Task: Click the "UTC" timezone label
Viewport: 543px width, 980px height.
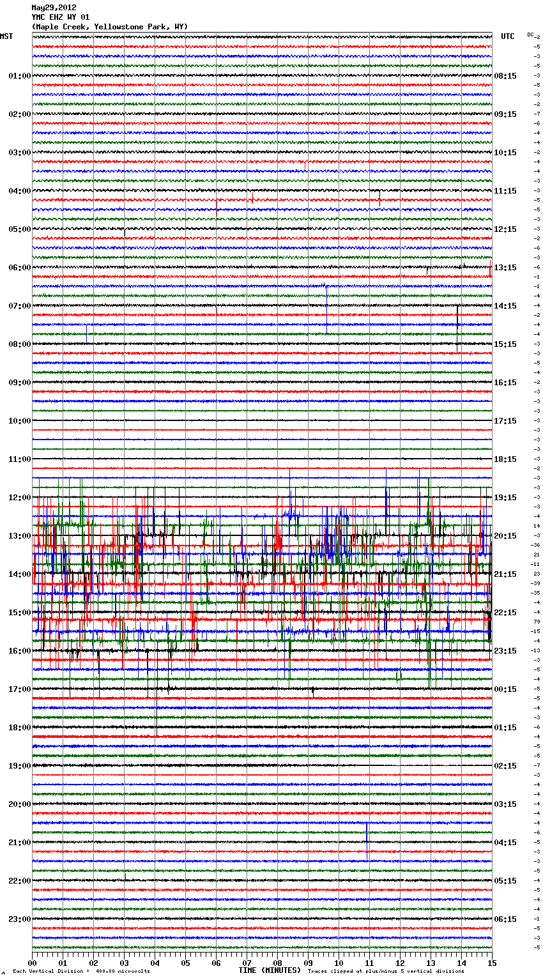Action: 508,36
